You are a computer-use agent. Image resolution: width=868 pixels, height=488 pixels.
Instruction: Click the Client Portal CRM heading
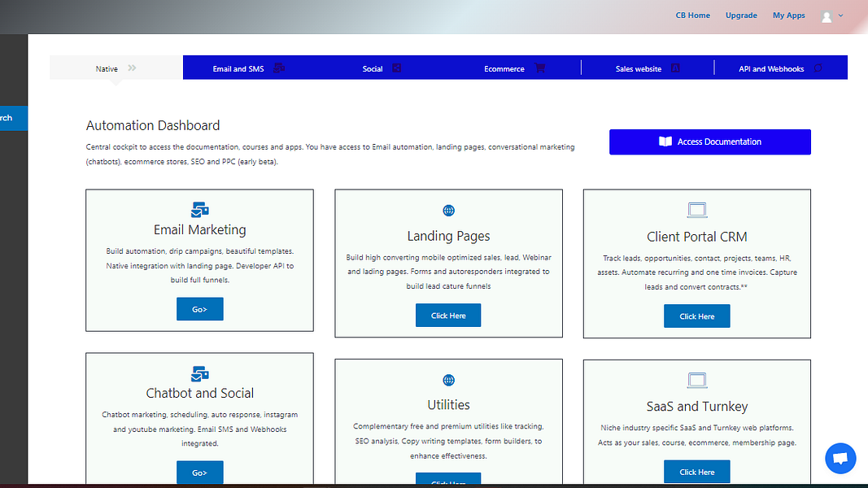[697, 237]
